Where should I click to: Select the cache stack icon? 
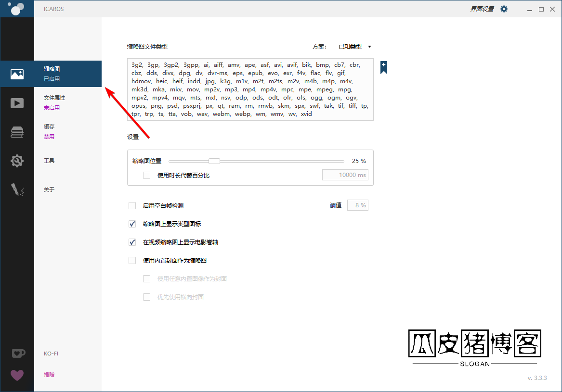[x=17, y=132]
